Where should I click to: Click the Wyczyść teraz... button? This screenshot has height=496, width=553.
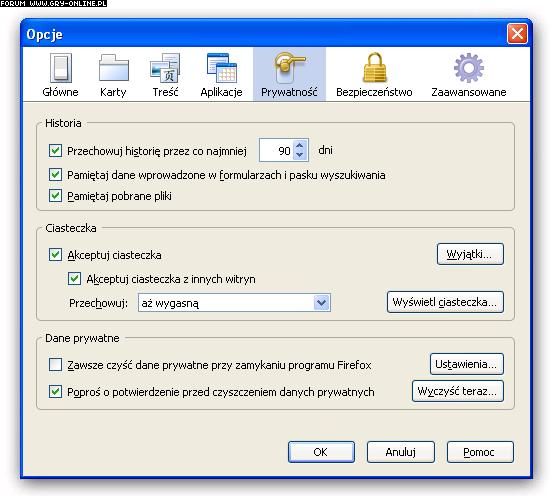pyautogui.click(x=458, y=391)
